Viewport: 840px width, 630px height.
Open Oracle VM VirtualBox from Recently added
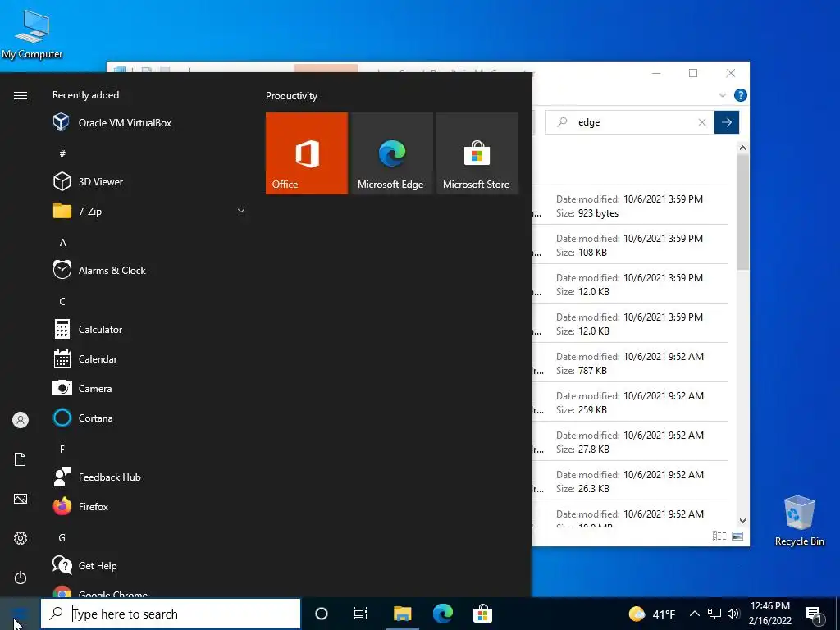pyautogui.click(x=112, y=123)
